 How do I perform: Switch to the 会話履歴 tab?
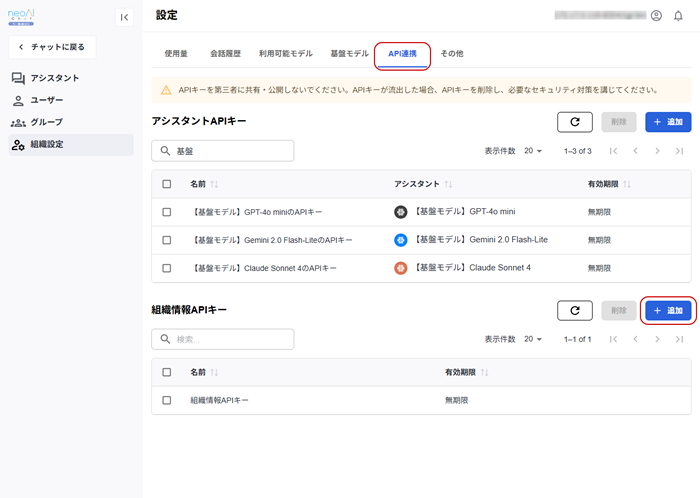(225, 54)
